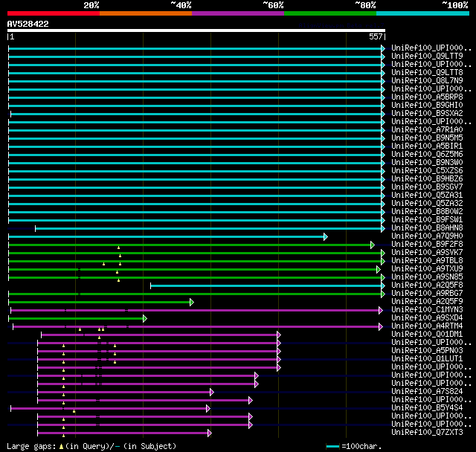
Task: Click the orange ~40% legend color segment
Action: coord(146,13)
